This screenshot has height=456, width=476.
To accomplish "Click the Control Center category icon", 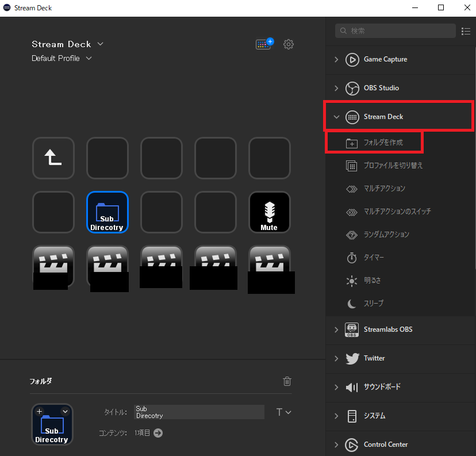I will (352, 444).
